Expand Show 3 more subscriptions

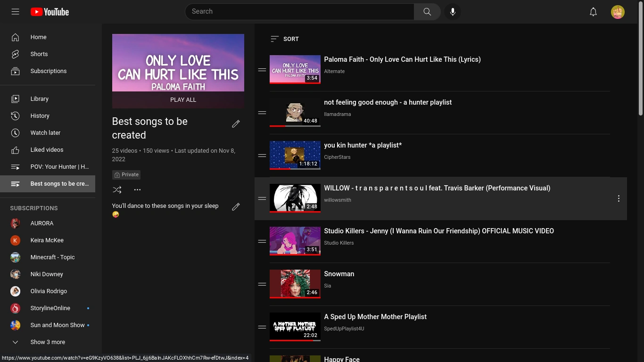click(x=47, y=342)
